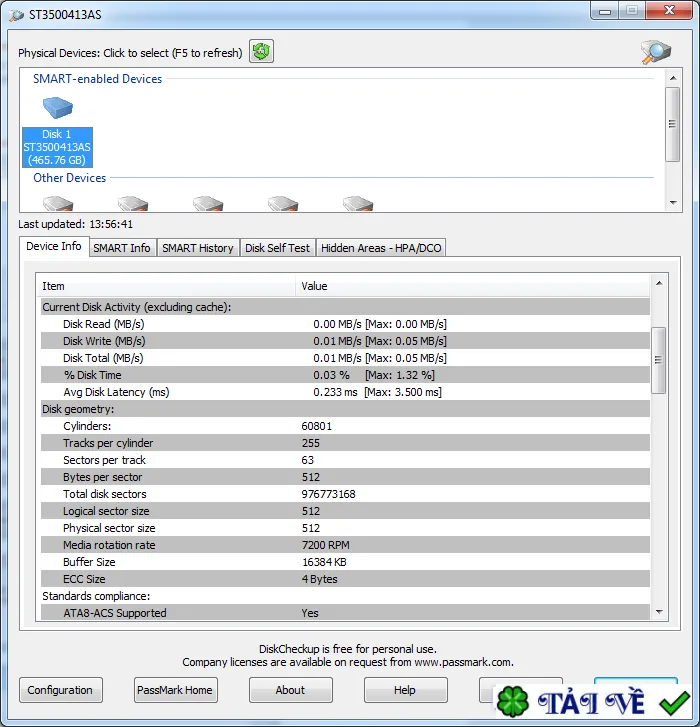The height and width of the screenshot is (727, 700).
Task: Select the Disk Total (MB/s) row
Action: [x=345, y=358]
